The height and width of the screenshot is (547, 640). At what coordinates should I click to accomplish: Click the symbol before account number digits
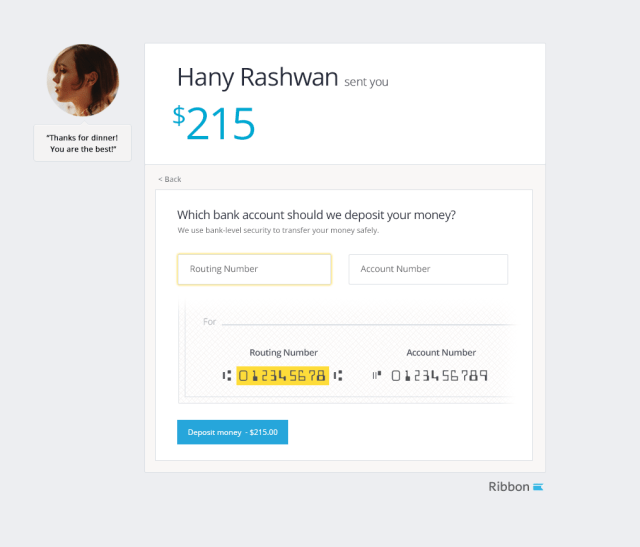[x=377, y=376]
